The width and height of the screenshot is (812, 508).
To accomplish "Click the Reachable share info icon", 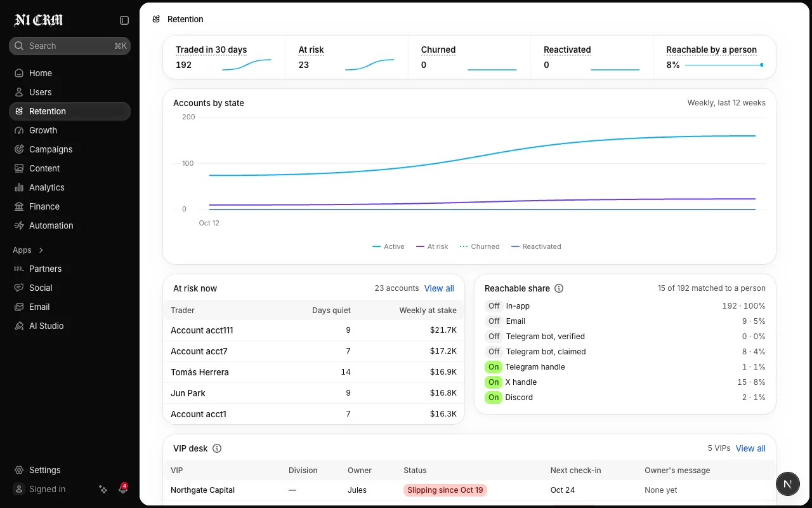I will click(559, 288).
